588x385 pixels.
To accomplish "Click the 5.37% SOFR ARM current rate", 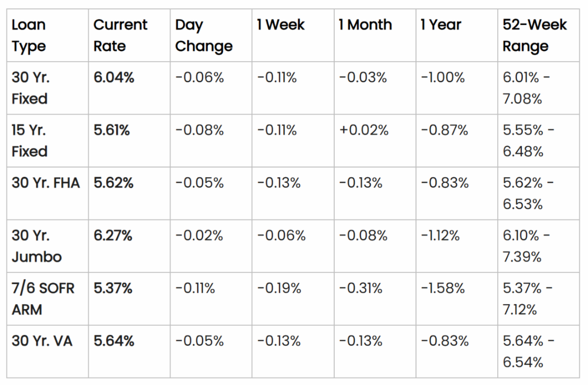I will (113, 288).
